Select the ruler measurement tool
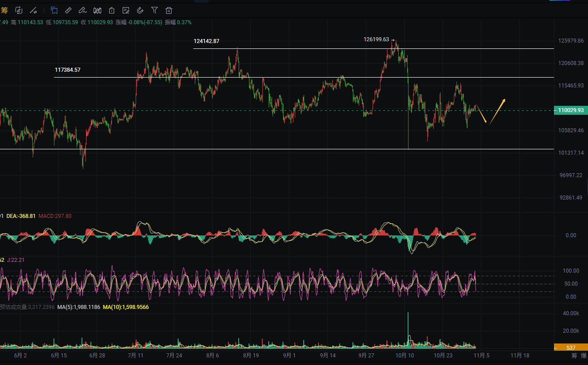 (x=68, y=10)
